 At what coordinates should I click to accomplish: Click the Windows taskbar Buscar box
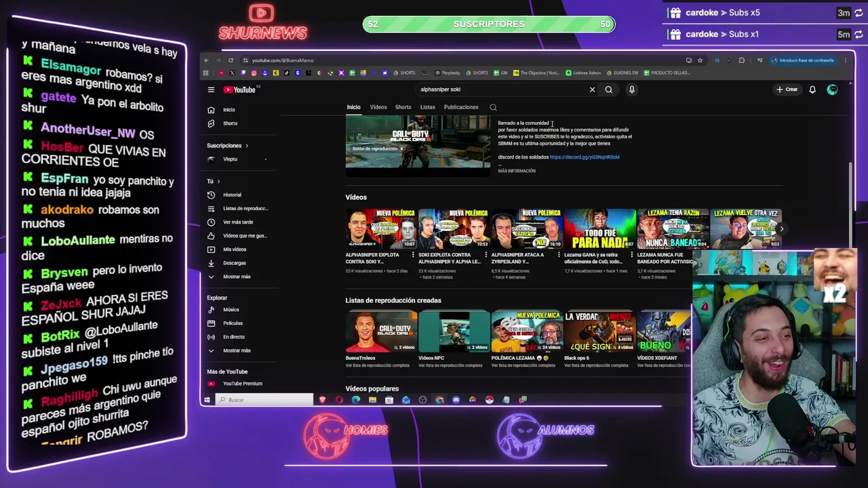tap(264, 400)
